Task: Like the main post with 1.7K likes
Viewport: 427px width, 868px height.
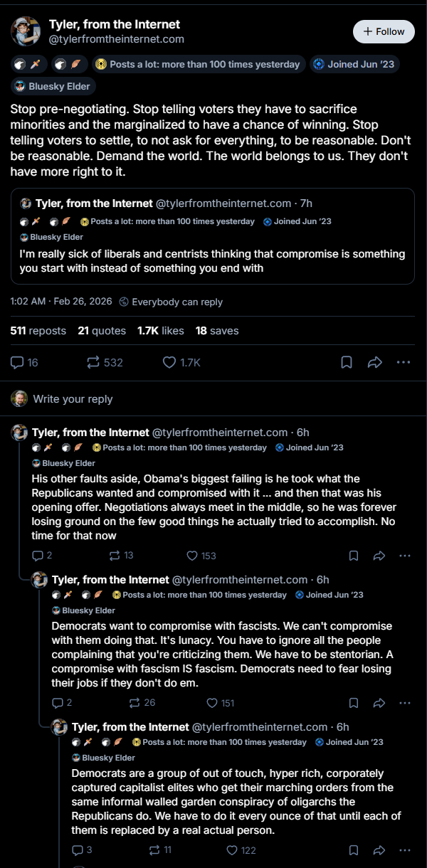Action: (x=169, y=363)
